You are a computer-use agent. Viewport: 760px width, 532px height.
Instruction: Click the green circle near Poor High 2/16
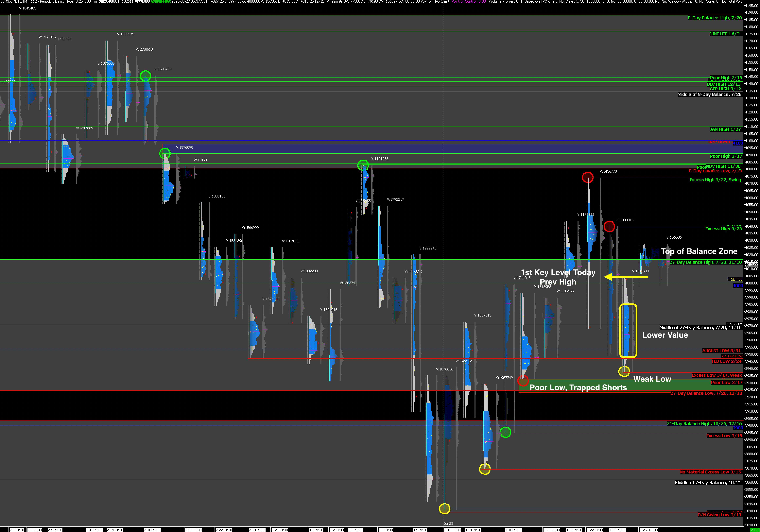[145, 76]
